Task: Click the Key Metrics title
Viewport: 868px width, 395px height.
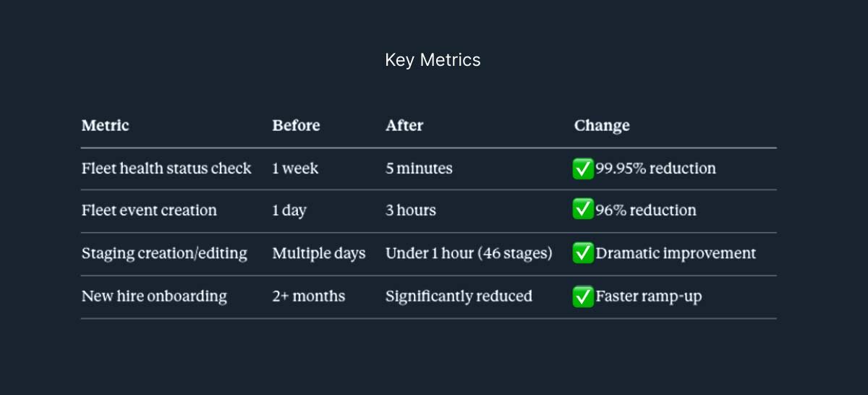Action: click(x=433, y=60)
